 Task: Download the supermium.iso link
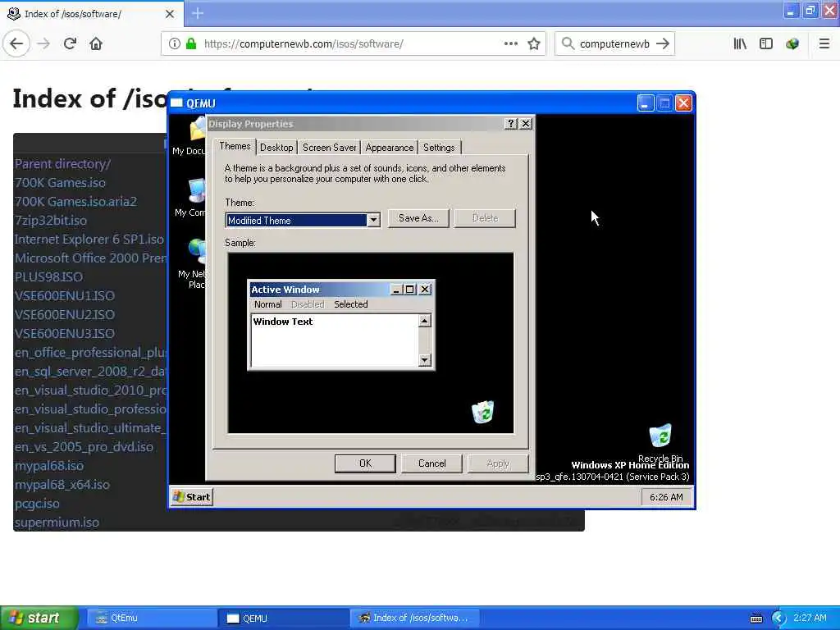point(57,523)
